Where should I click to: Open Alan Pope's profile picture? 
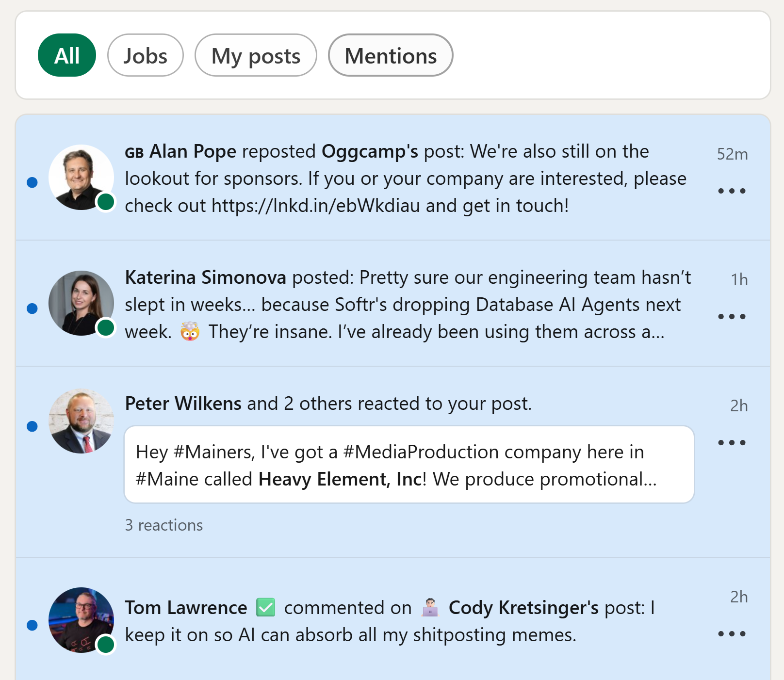[81, 178]
